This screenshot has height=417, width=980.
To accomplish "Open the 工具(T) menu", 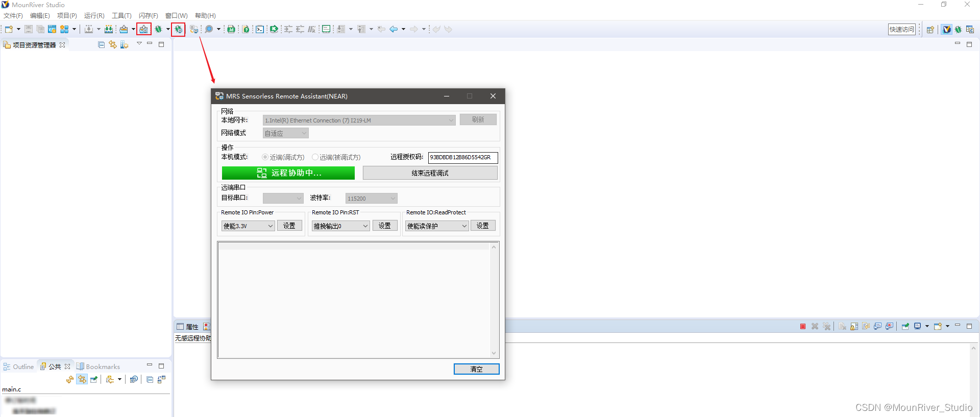I will click(121, 16).
